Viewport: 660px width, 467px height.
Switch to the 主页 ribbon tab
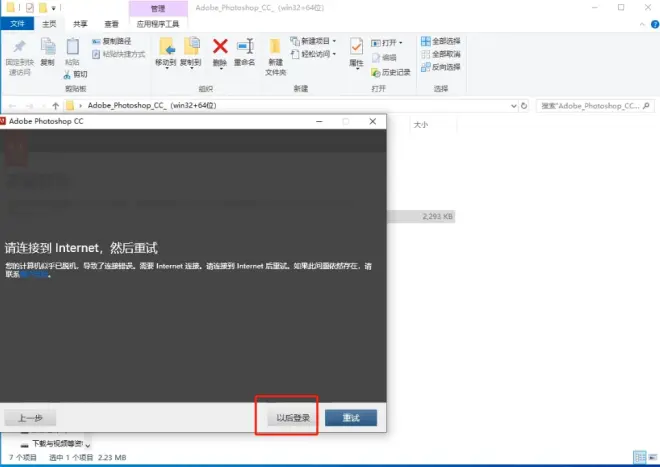coord(49,24)
